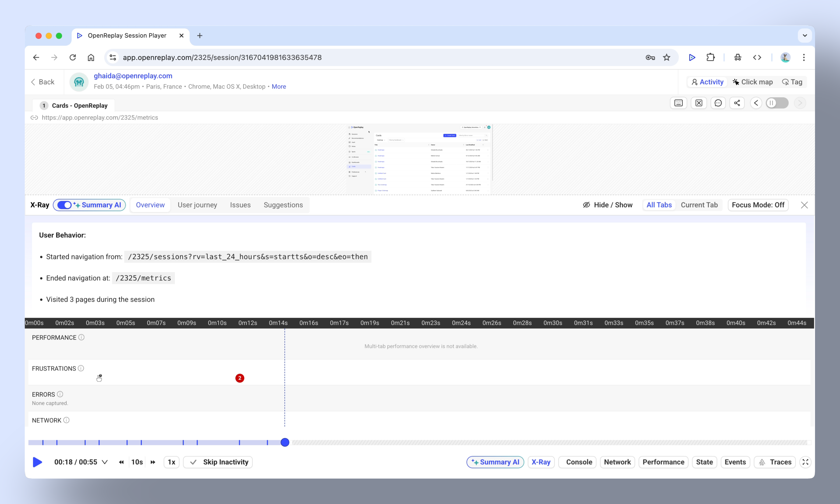Viewport: 840px width, 504px height.
Task: Click Errors info icon
Action: pyautogui.click(x=60, y=394)
